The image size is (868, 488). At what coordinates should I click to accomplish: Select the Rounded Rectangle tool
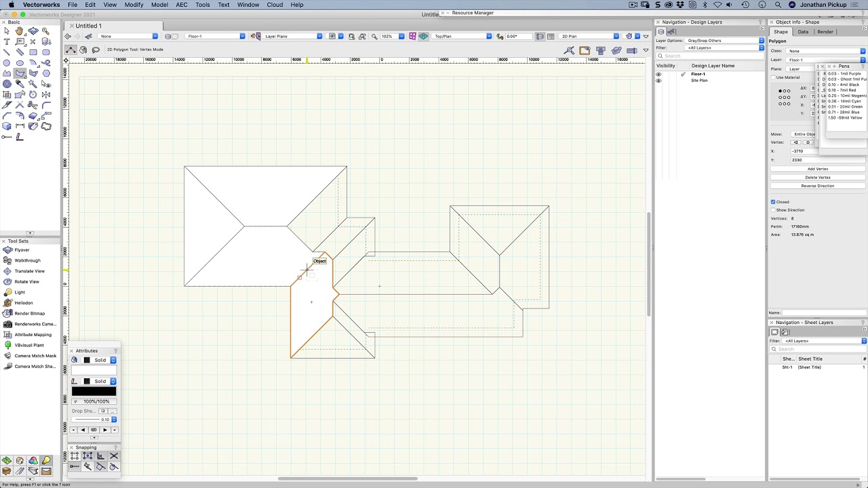click(x=46, y=52)
